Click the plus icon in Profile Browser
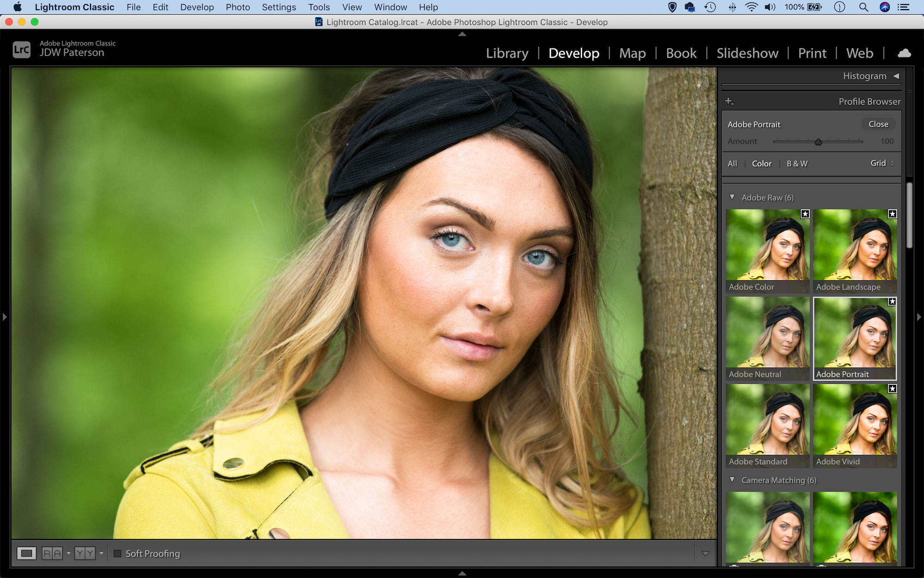The width and height of the screenshot is (924, 578). tap(729, 101)
